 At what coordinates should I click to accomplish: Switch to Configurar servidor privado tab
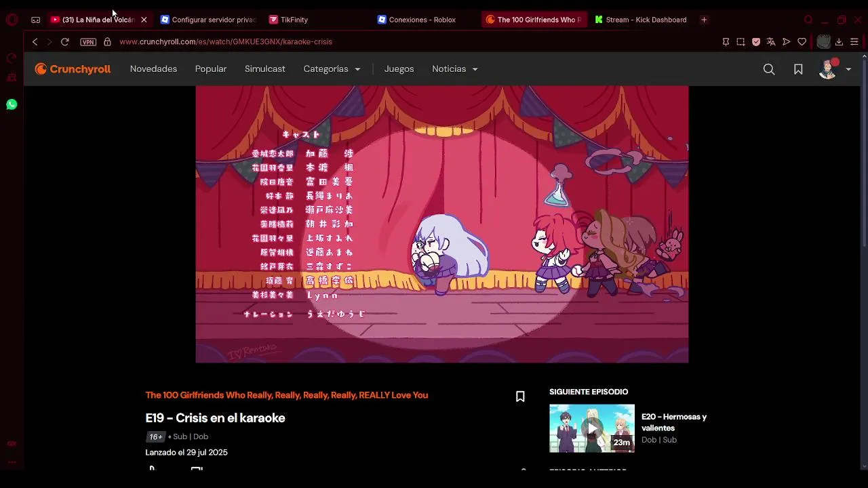pos(208,20)
